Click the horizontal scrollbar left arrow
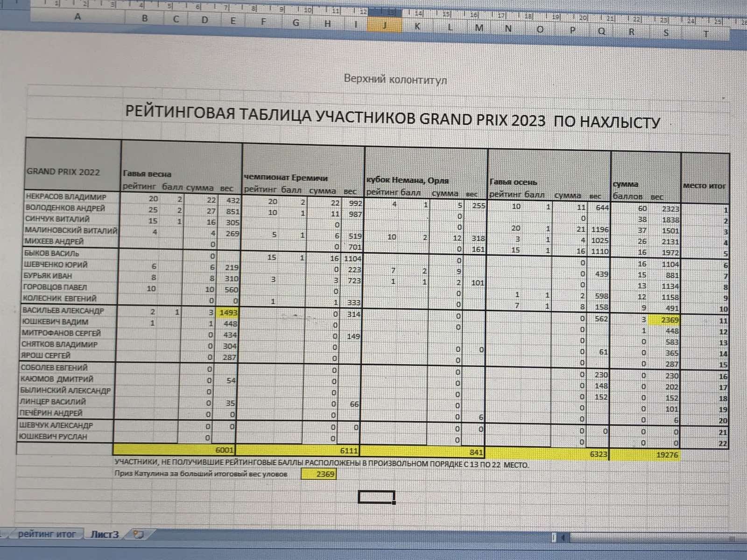The height and width of the screenshot is (560, 747). pos(563,538)
